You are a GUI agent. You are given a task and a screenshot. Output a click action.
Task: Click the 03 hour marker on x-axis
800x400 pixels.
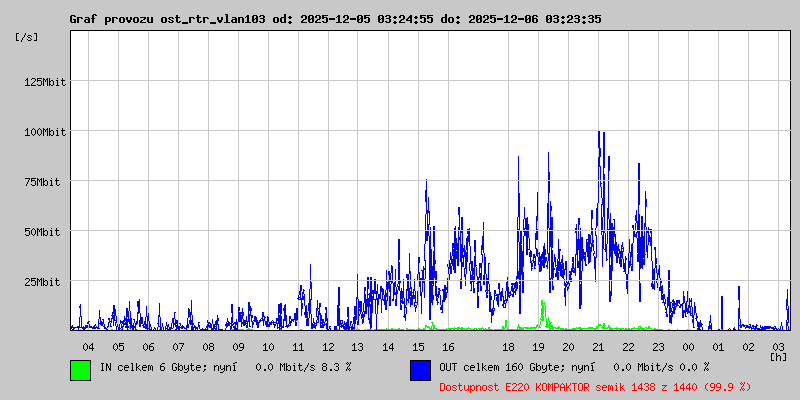pos(778,346)
